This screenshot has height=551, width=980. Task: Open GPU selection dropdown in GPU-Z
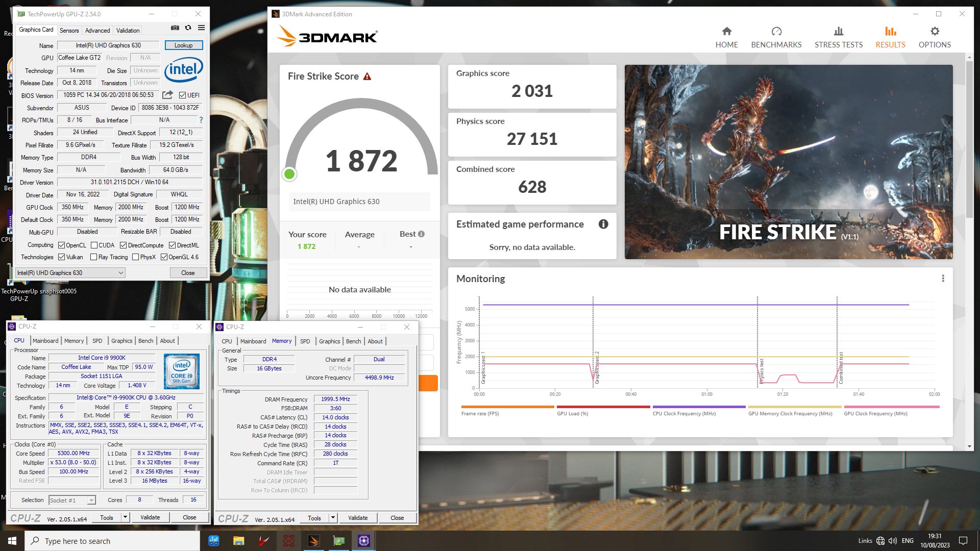(70, 273)
